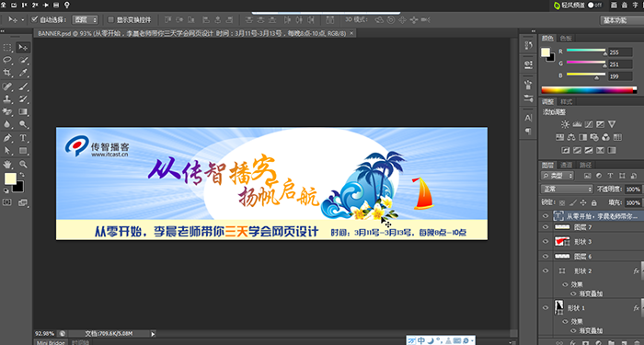Open Character panel from dock
644x345 pixels.
[528, 118]
